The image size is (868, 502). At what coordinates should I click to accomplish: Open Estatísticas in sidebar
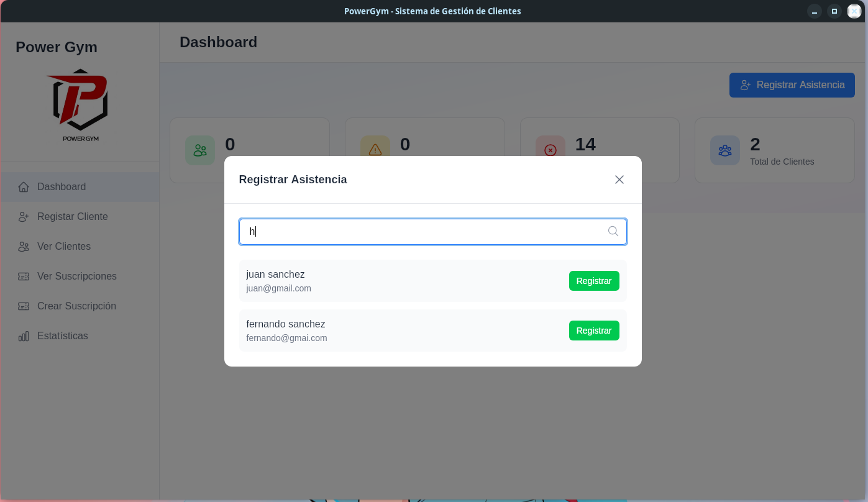point(80,336)
